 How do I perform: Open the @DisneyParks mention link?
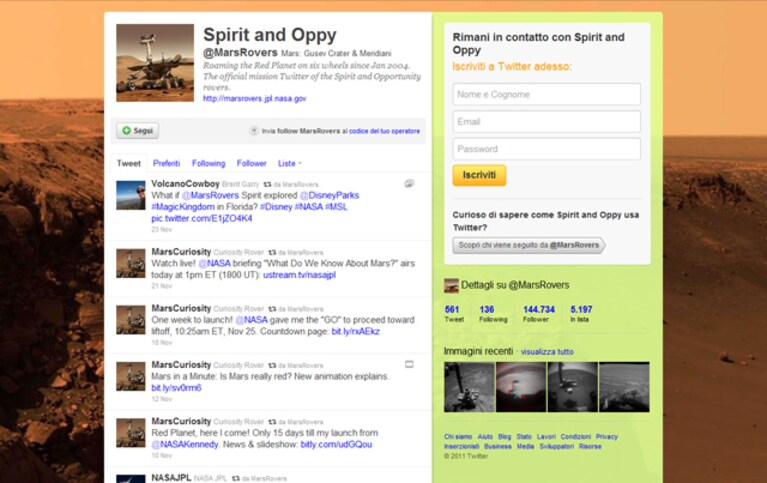329,195
